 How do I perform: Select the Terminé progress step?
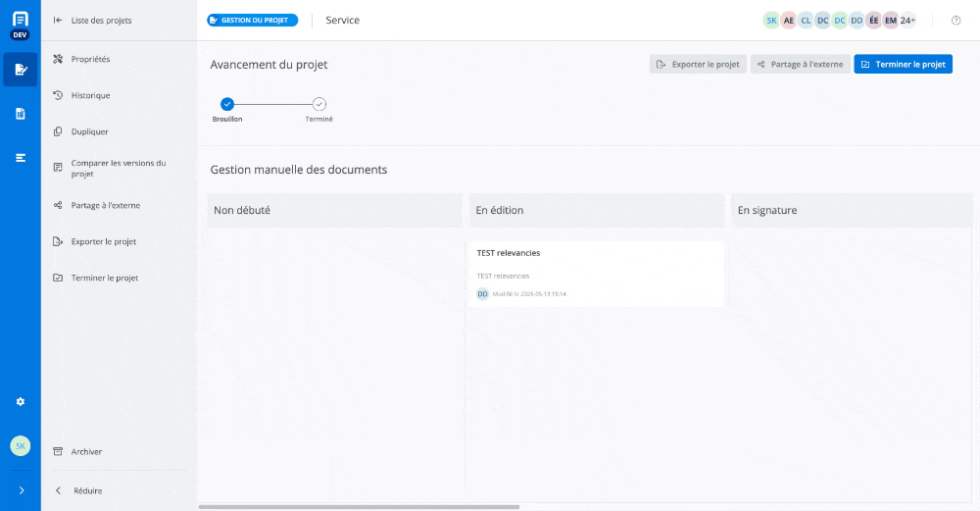(x=319, y=104)
